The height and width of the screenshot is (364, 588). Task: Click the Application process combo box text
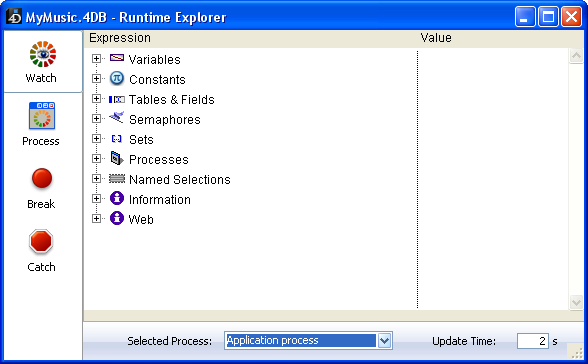click(x=273, y=340)
